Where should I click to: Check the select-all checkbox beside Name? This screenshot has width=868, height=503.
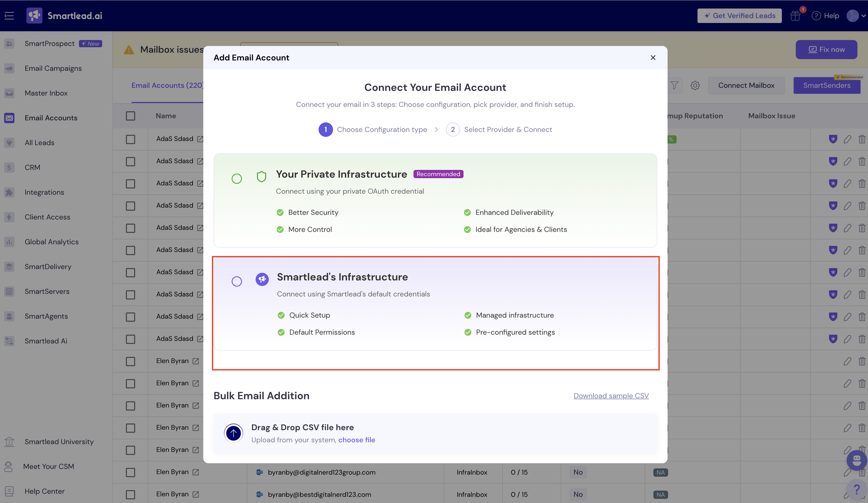tap(131, 116)
